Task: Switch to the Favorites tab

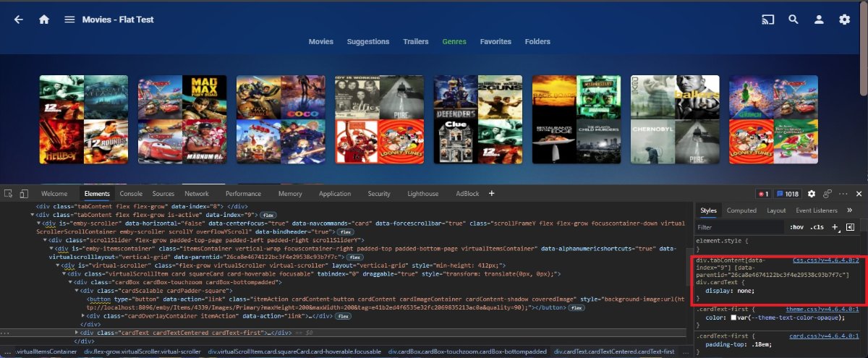Action: pyautogui.click(x=495, y=42)
